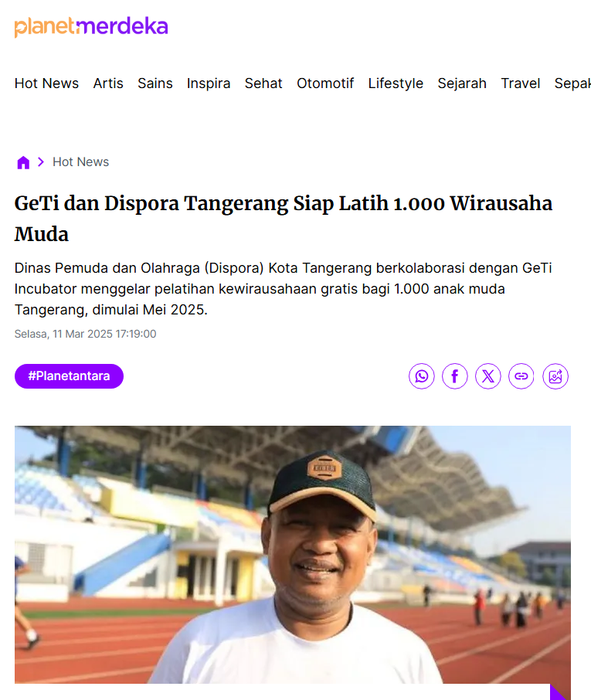
Task: Navigate to the Sains category
Action: point(155,83)
